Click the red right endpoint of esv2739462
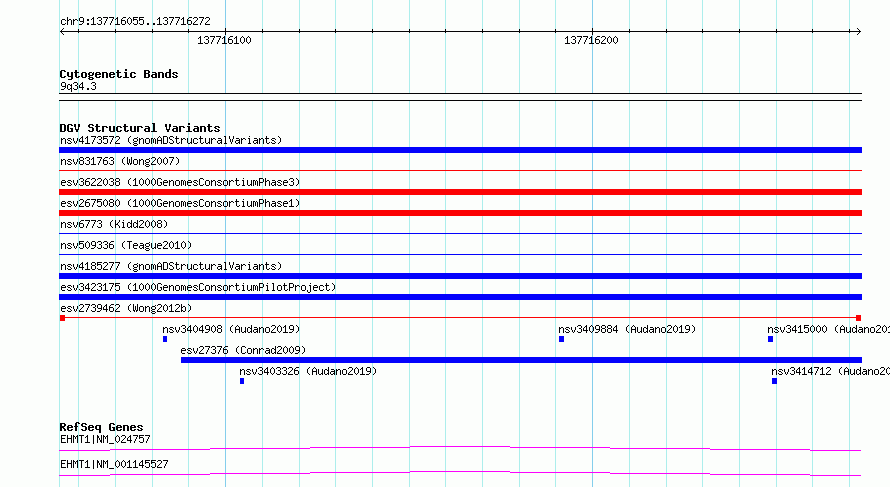This screenshot has width=890, height=487. point(859,318)
